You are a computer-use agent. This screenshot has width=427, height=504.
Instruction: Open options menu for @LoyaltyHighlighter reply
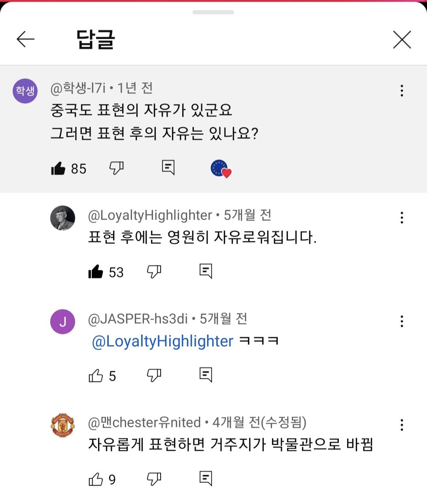402,218
